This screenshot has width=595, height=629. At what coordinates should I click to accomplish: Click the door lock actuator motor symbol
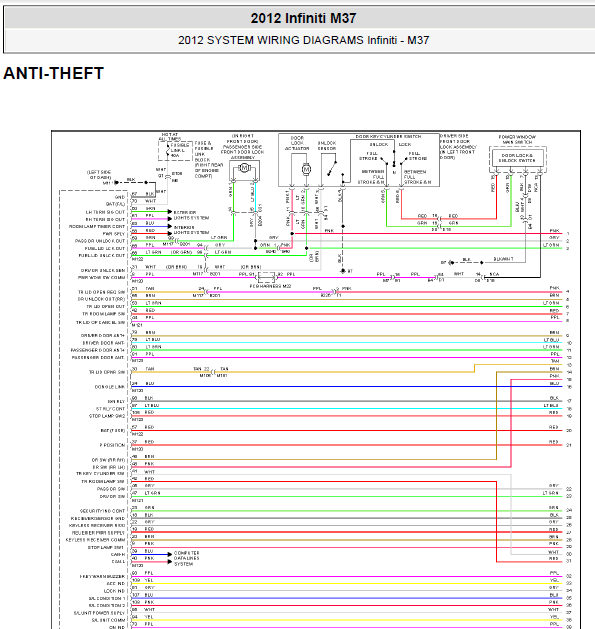tap(306, 169)
